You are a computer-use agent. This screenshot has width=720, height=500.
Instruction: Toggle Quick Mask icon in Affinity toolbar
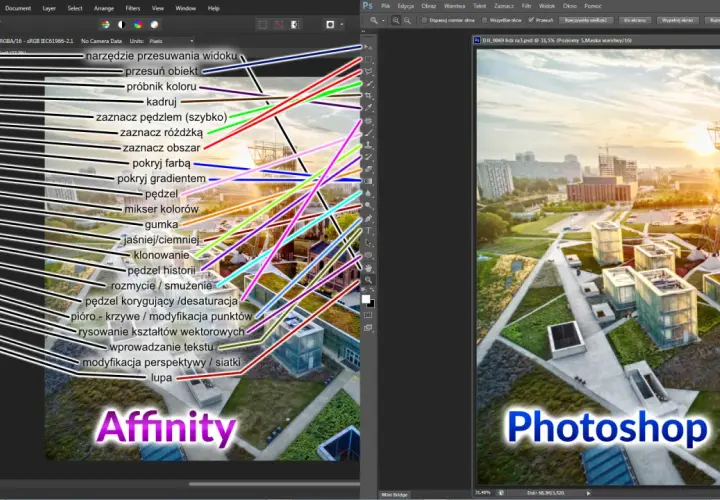[330, 24]
